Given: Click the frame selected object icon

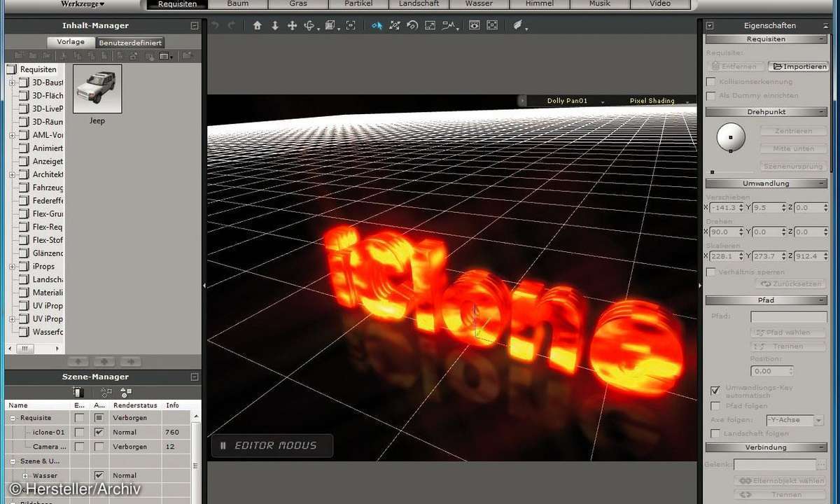Looking at the screenshot, I should pyautogui.click(x=351, y=25).
